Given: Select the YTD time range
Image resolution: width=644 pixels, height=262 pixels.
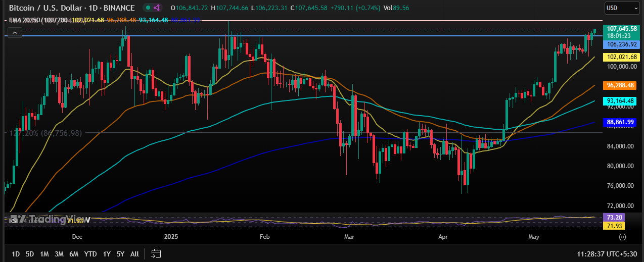Looking at the screenshot, I should 90,253.
